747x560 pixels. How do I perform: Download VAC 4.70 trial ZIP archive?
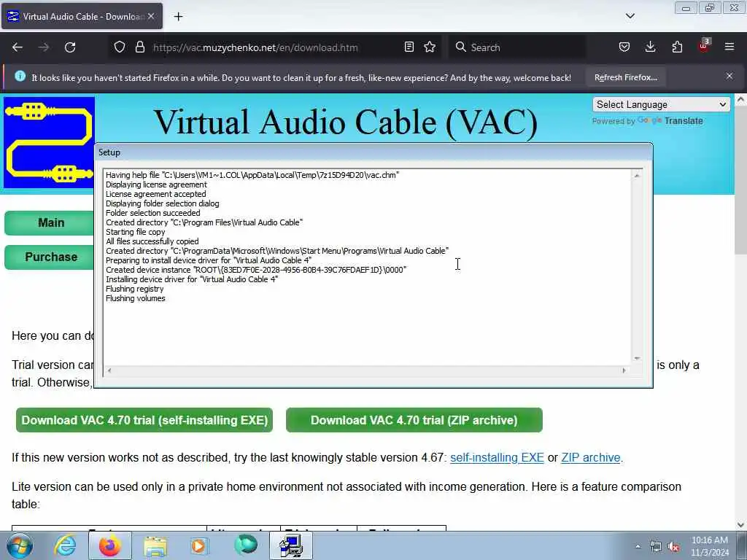(414, 420)
